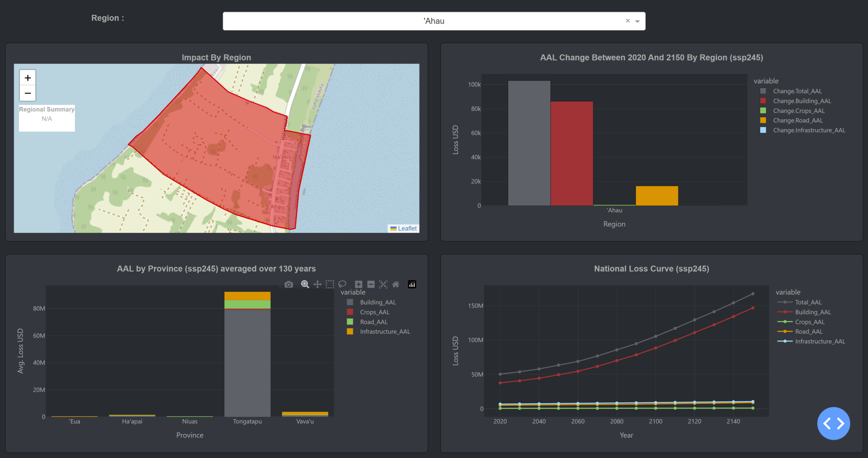The image size is (868, 458).
Task: Toggle Change.Building_AAL legend entry
Action: (x=796, y=101)
